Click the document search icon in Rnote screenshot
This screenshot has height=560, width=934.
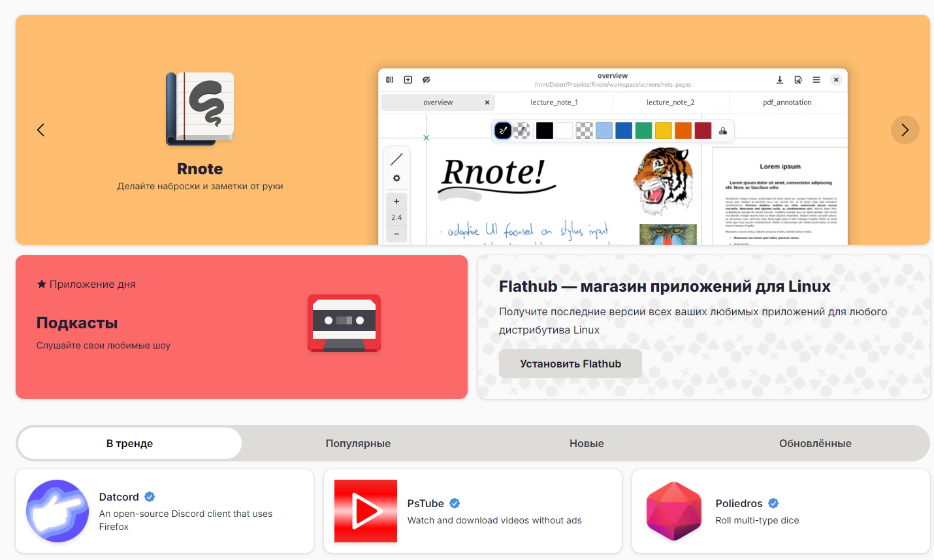(x=797, y=80)
